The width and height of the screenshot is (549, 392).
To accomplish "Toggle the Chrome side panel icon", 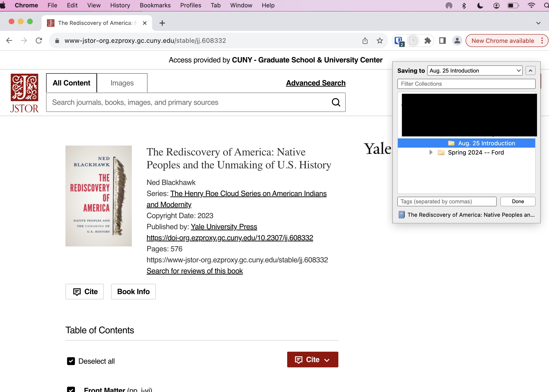I will (442, 41).
